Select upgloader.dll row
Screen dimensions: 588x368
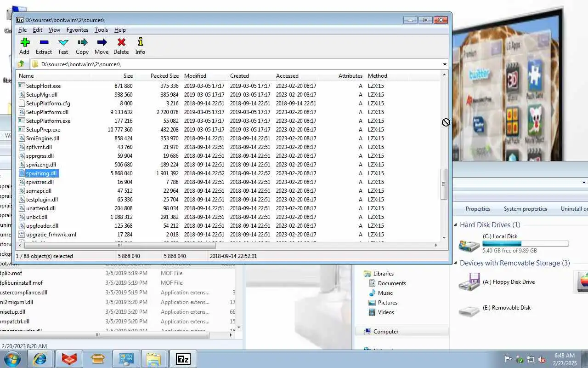coord(228,225)
